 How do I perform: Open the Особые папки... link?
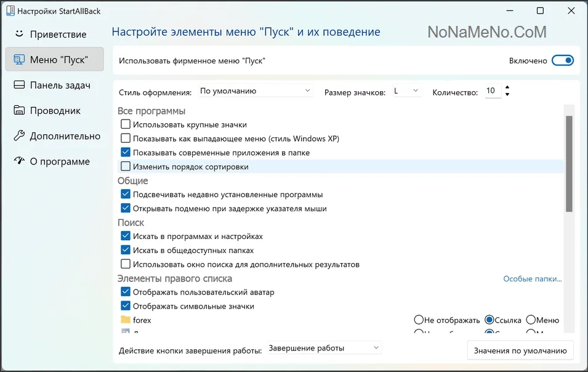[x=532, y=278]
